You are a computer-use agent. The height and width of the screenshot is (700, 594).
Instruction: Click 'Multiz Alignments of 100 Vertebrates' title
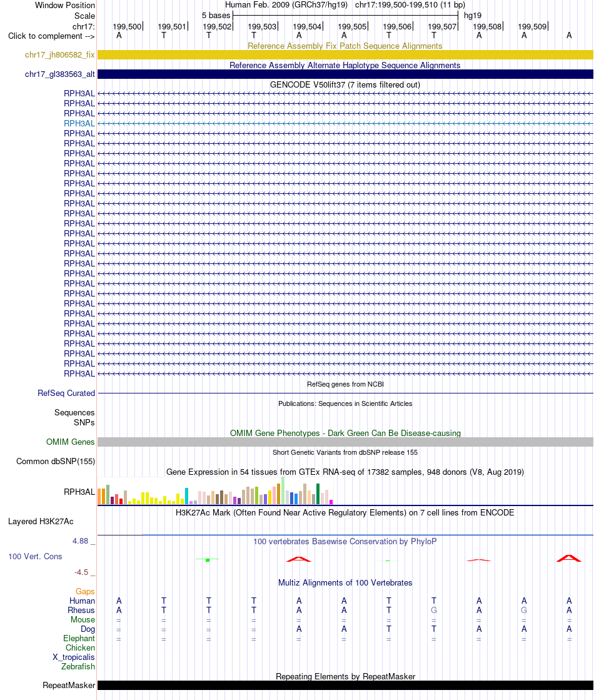pyautogui.click(x=345, y=582)
